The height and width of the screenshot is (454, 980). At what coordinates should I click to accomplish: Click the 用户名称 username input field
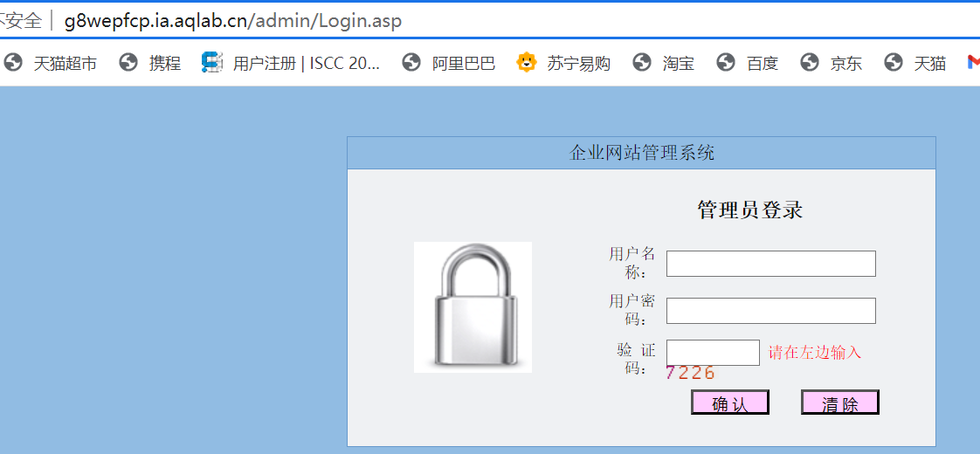pyautogui.click(x=770, y=264)
